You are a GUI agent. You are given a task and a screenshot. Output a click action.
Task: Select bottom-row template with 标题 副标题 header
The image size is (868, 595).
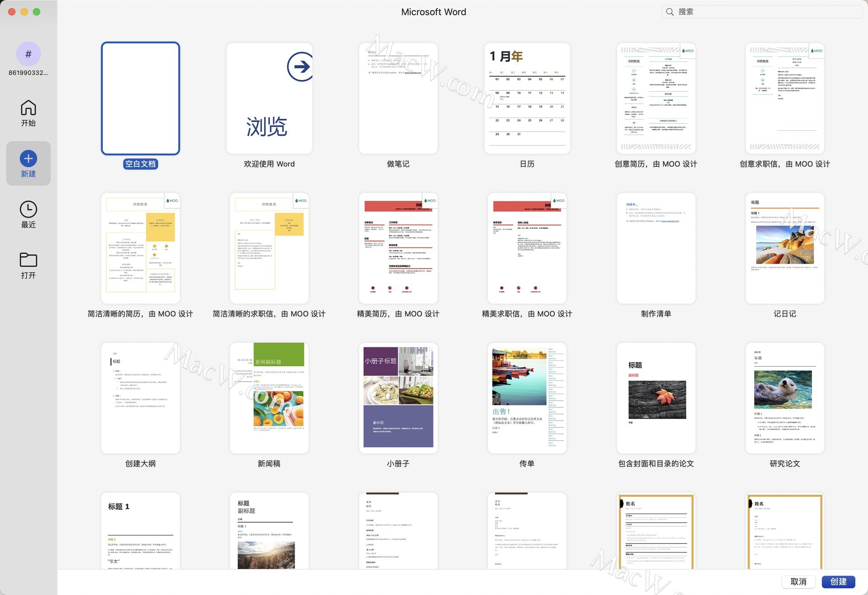[269, 531]
